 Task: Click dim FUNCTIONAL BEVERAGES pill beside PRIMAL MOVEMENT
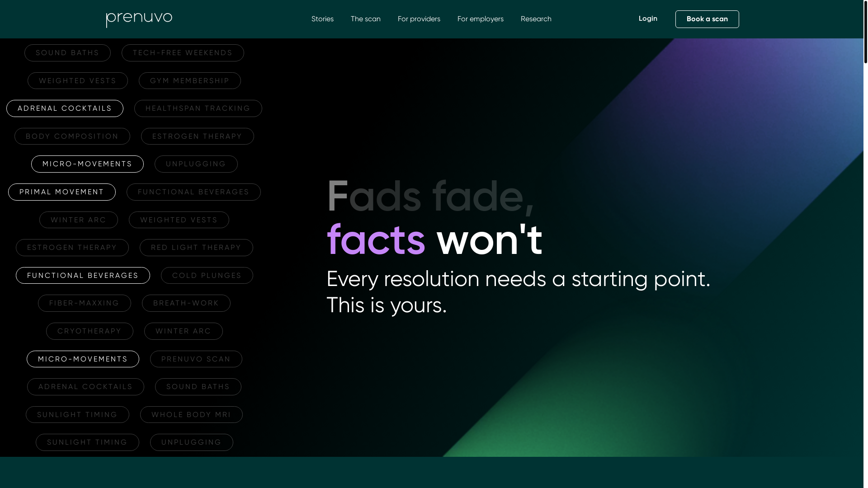click(x=193, y=192)
